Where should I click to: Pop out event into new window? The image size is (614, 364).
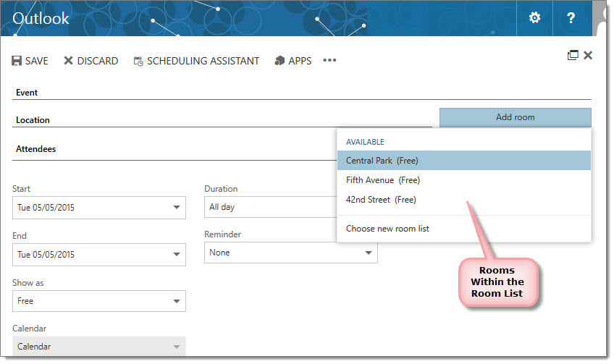[x=573, y=55]
